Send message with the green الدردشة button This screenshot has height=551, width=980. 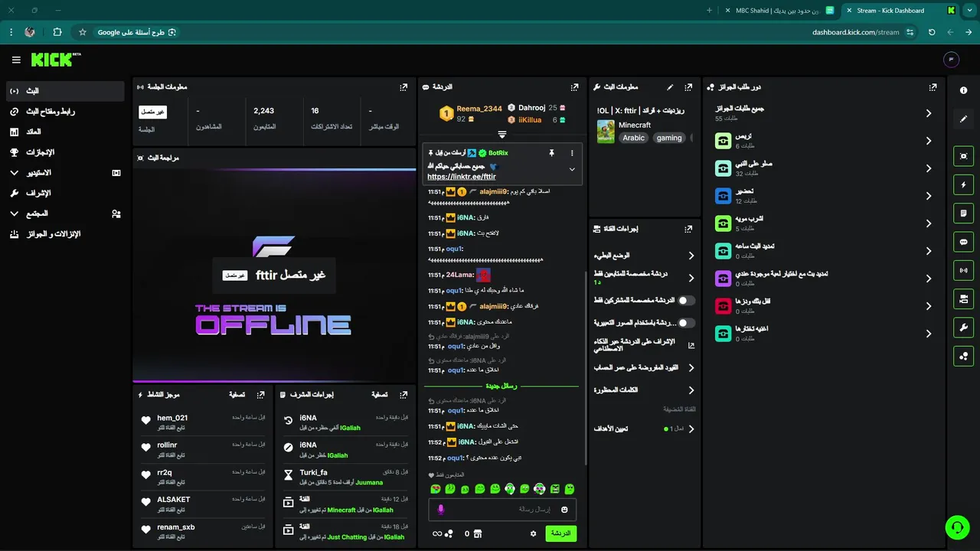point(561,533)
